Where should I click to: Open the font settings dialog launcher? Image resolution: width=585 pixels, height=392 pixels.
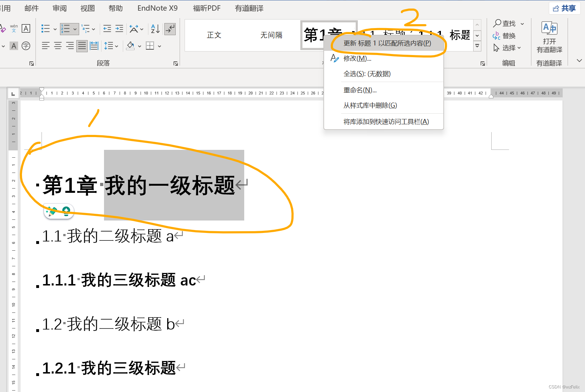[32, 64]
